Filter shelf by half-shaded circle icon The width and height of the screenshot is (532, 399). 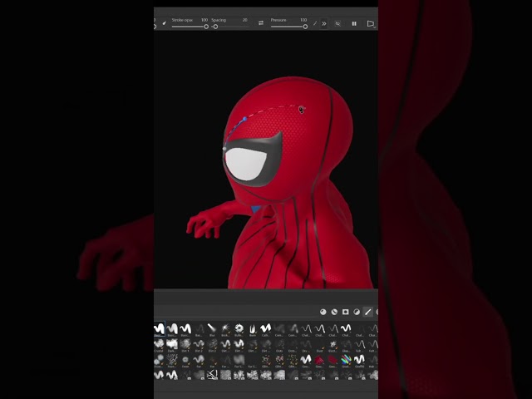pos(357,312)
